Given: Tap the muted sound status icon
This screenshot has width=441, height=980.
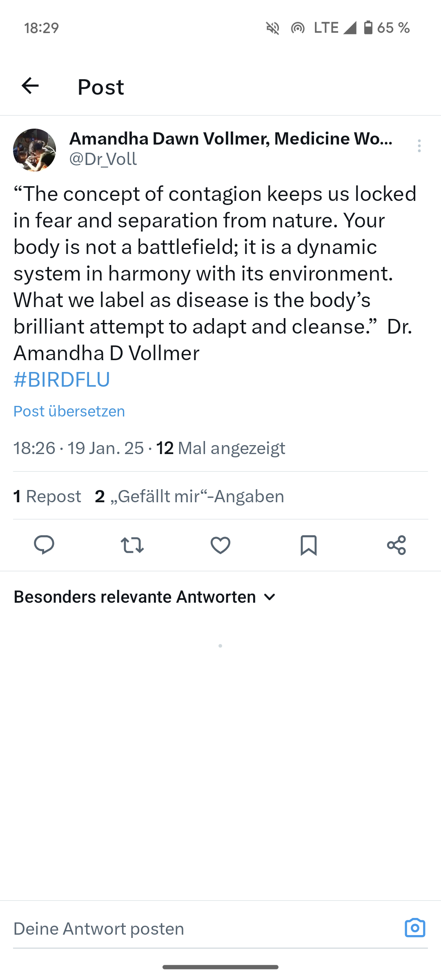Looking at the screenshot, I should tap(273, 28).
